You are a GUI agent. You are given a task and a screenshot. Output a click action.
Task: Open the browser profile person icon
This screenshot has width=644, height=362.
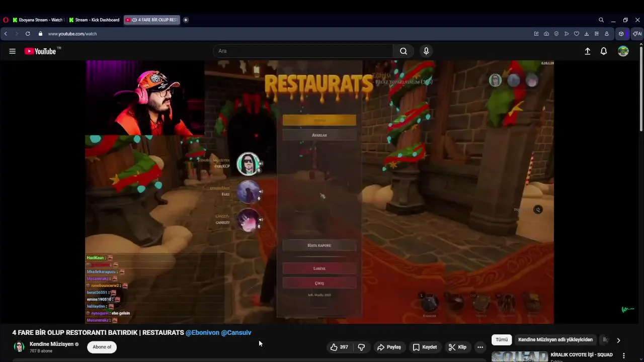tap(607, 34)
